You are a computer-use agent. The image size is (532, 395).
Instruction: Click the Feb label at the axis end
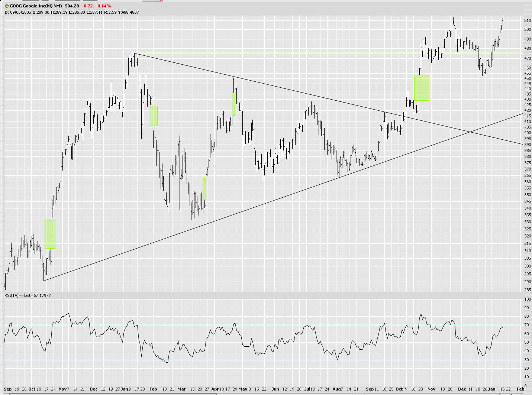point(520,389)
